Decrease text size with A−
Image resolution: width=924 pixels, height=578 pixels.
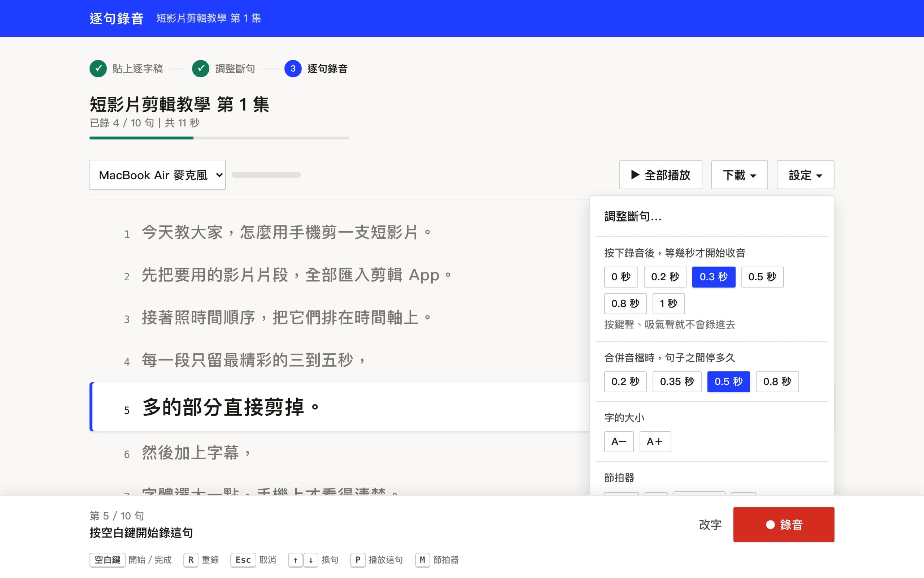click(x=619, y=441)
